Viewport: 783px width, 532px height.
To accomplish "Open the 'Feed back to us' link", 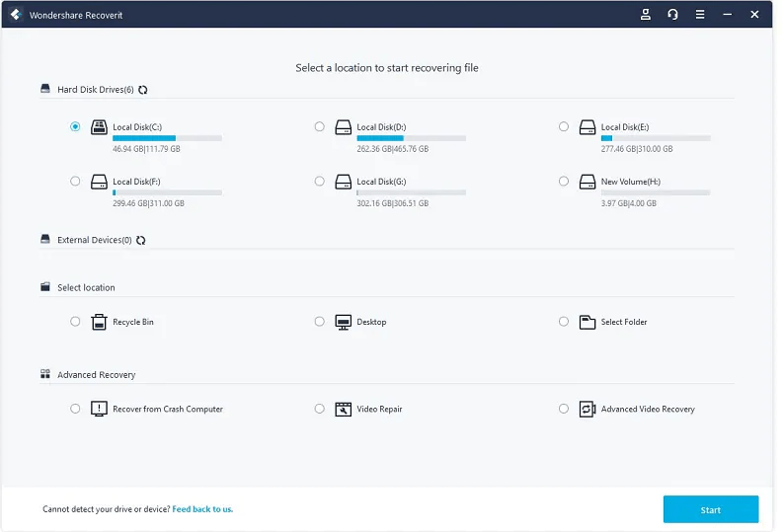I will (202, 509).
